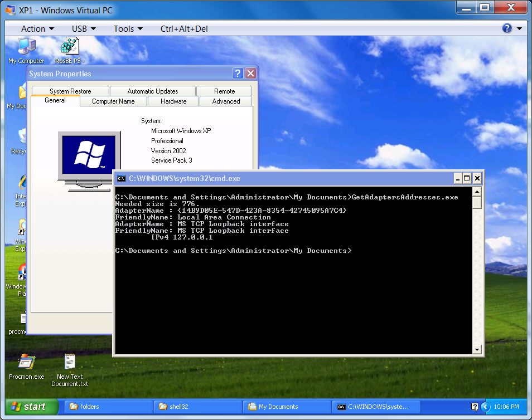
Task: Expand hidden tray icons arrow
Action: 486,407
